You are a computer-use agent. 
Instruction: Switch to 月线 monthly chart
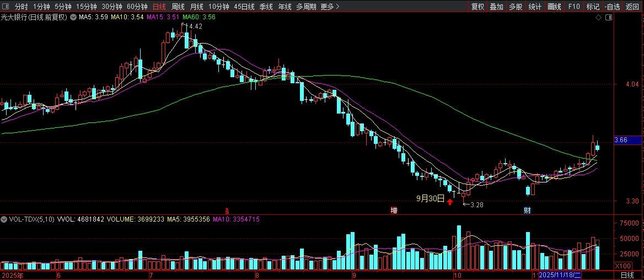(197, 7)
